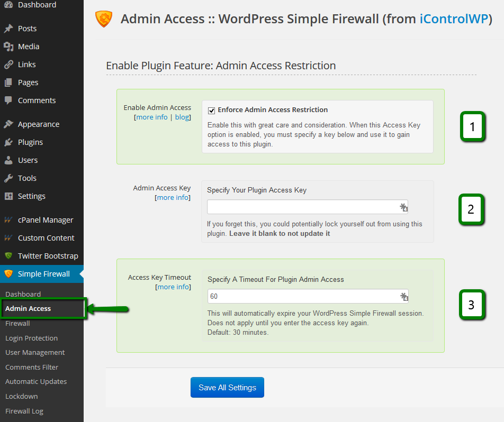This screenshot has height=422, width=504.
Task: Select the Appearance paintbrush icon
Action: (x=8, y=124)
